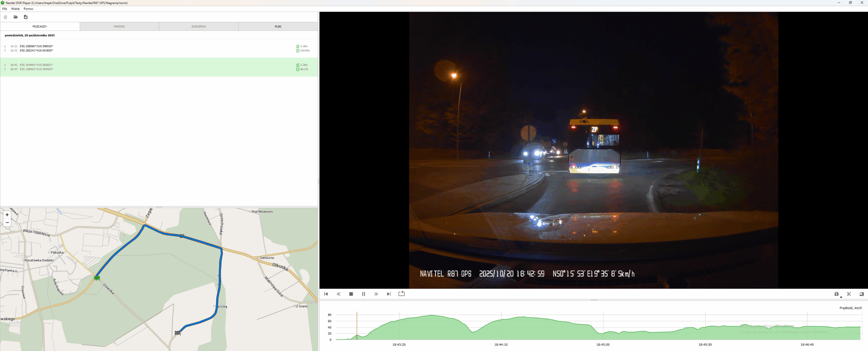
Task: Click the save file toolbar icon
Action: click(26, 17)
